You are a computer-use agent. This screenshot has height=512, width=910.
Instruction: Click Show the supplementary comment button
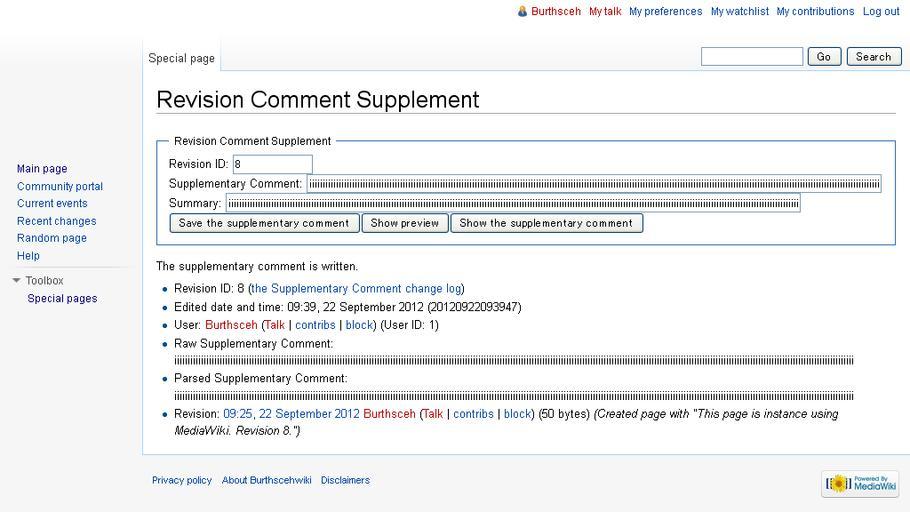pyautogui.click(x=546, y=223)
